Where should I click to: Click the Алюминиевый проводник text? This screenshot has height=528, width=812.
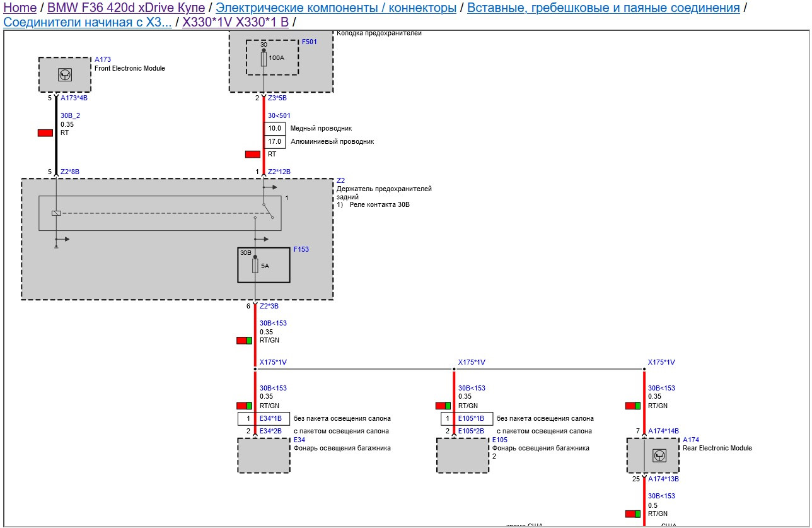pyautogui.click(x=332, y=141)
